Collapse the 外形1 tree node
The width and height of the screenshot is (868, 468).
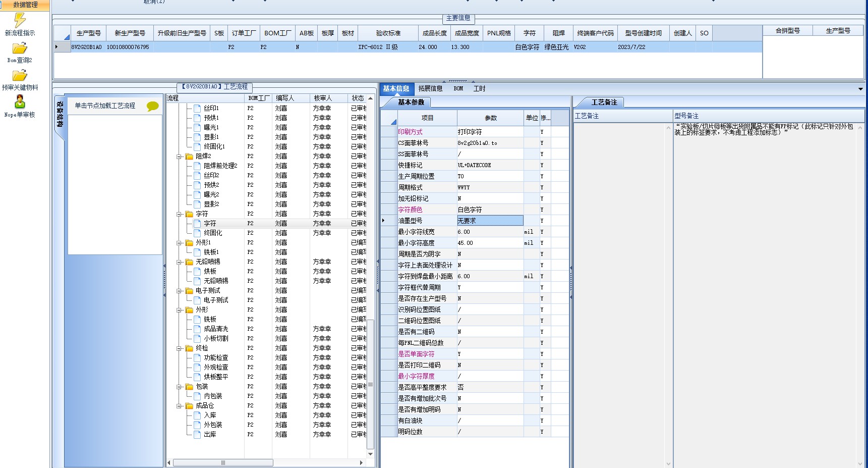[179, 243]
